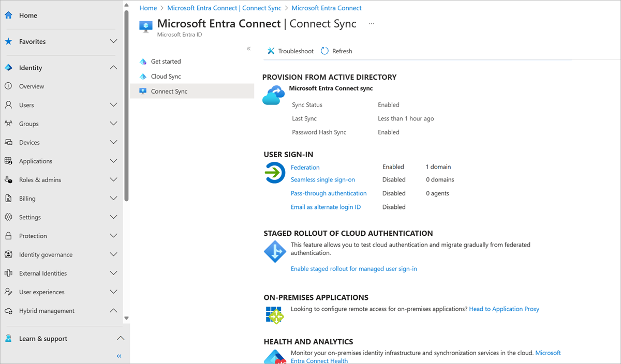Click the Refresh icon in the toolbar

click(x=324, y=51)
